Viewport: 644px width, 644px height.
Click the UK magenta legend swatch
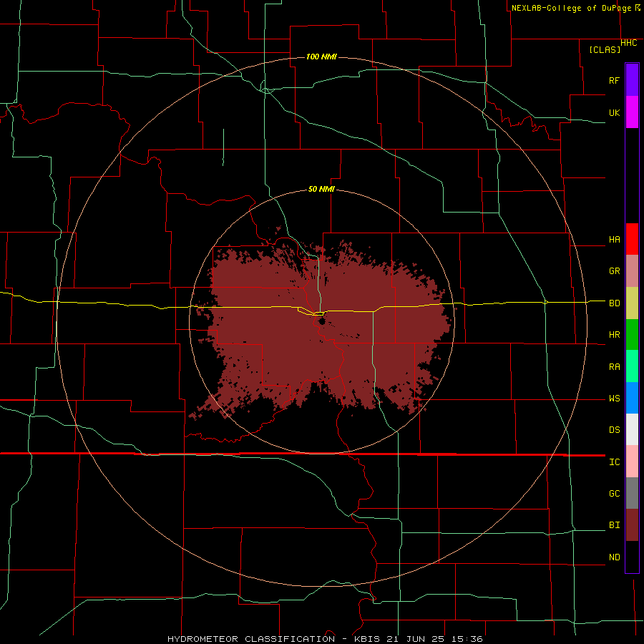pos(632,112)
